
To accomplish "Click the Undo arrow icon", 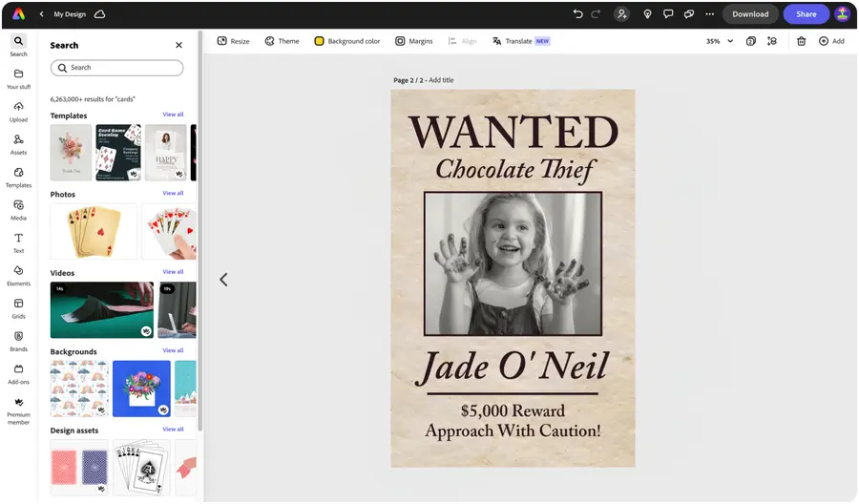I will click(x=577, y=14).
